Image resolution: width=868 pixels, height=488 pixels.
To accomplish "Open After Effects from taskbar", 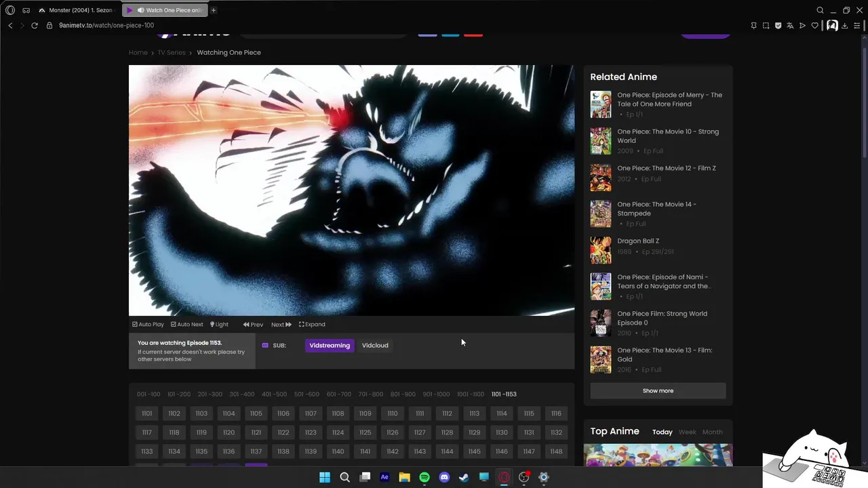I will (x=384, y=477).
